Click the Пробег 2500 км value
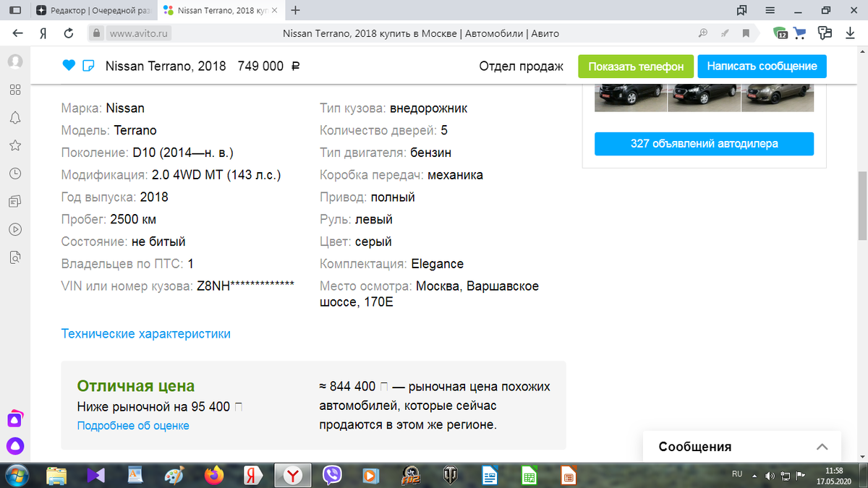This screenshot has width=868, height=488. pos(133,219)
